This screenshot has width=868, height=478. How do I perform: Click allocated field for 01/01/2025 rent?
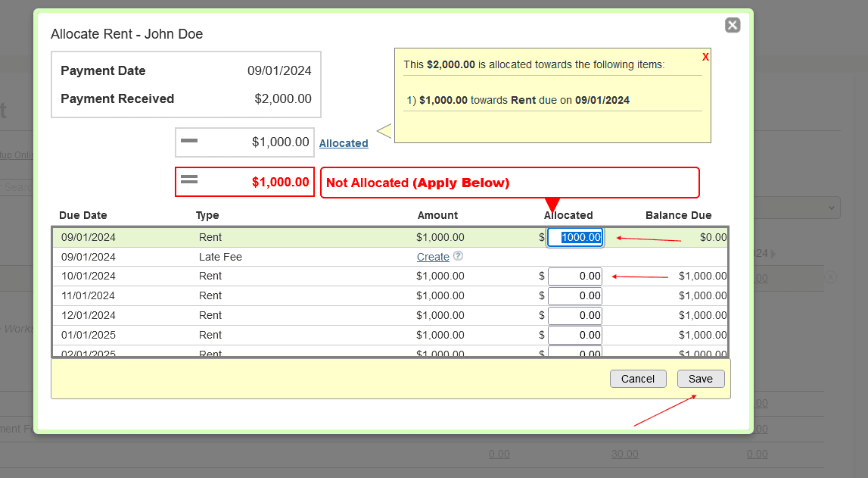[x=575, y=335]
